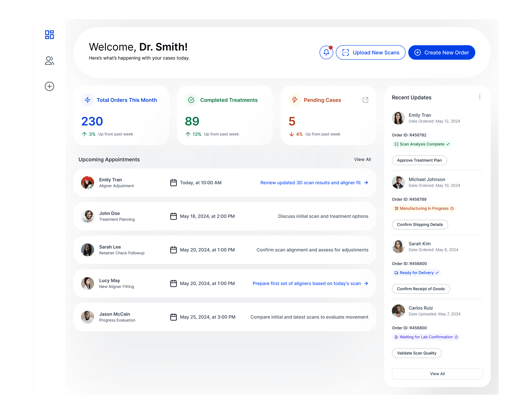Click Create New Order button
This screenshot has height=414, width=532.
[x=441, y=52]
